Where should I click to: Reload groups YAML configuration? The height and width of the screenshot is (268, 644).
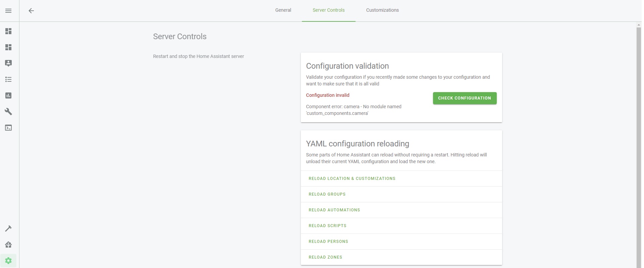tap(327, 194)
